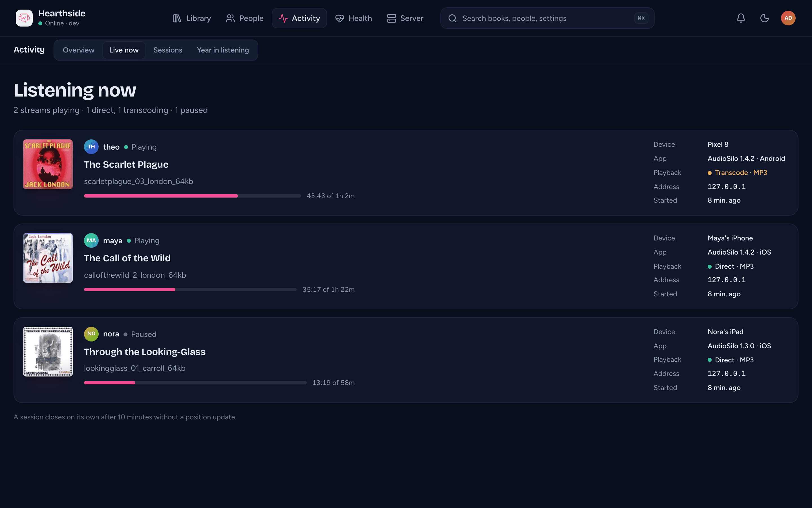812x508 pixels.
Task: Toggle dark mode moon icon
Action: click(x=764, y=18)
